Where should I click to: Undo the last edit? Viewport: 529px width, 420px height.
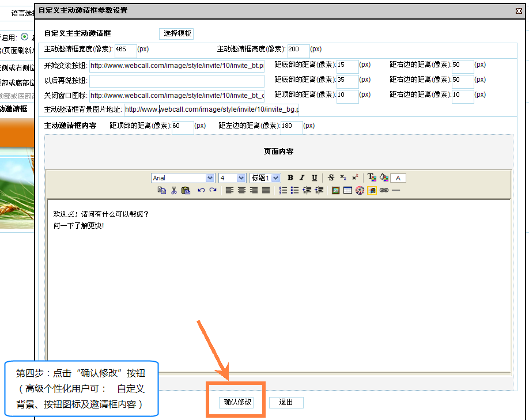(x=202, y=191)
